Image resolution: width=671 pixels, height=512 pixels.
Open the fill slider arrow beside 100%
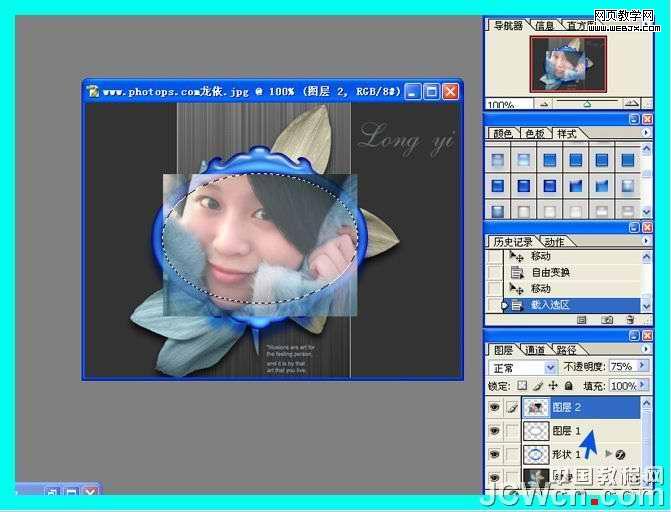point(642,385)
